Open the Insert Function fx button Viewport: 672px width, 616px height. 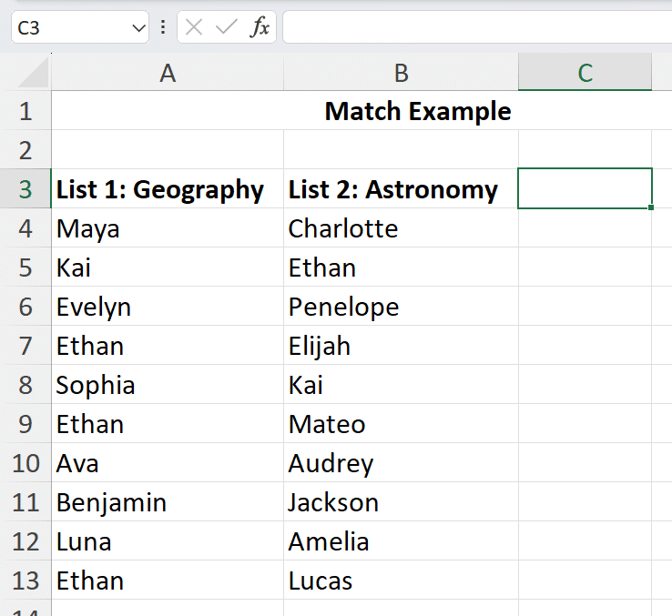point(260,27)
